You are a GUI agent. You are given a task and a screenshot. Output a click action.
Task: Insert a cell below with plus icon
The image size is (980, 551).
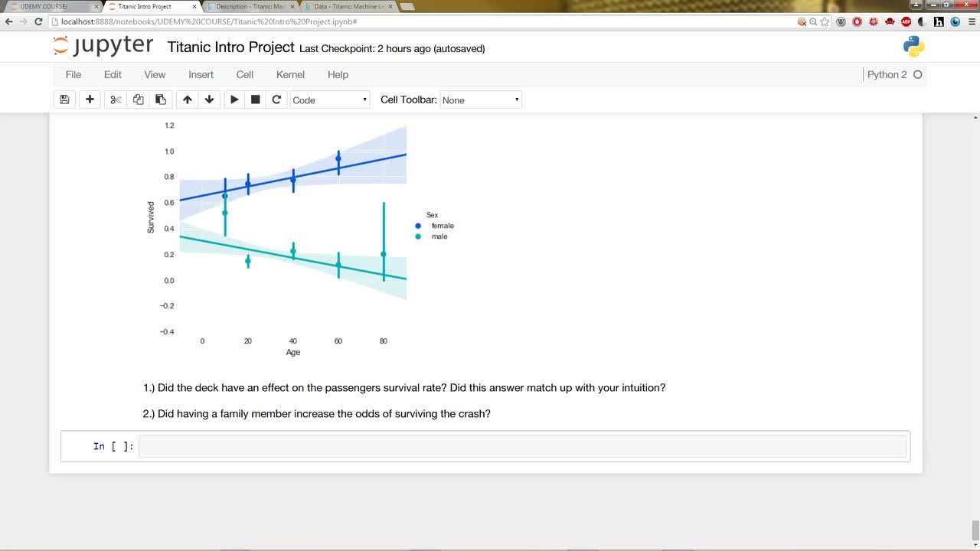[90, 99]
